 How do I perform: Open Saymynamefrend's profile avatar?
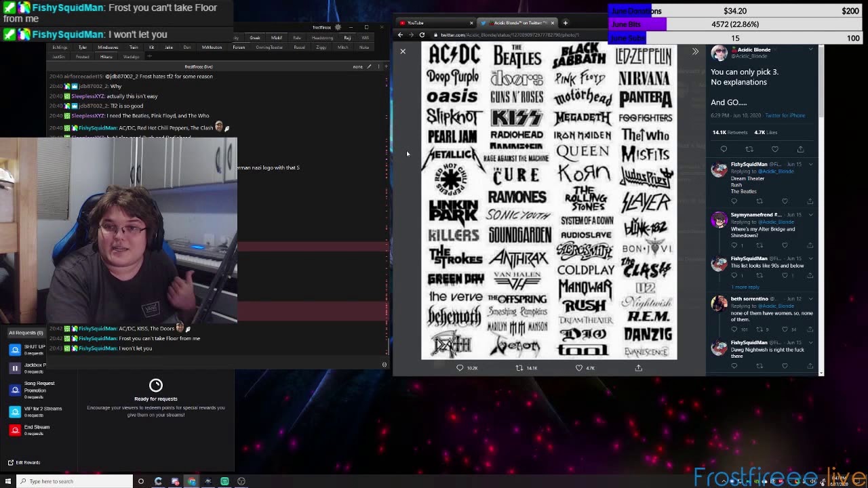[x=719, y=220]
